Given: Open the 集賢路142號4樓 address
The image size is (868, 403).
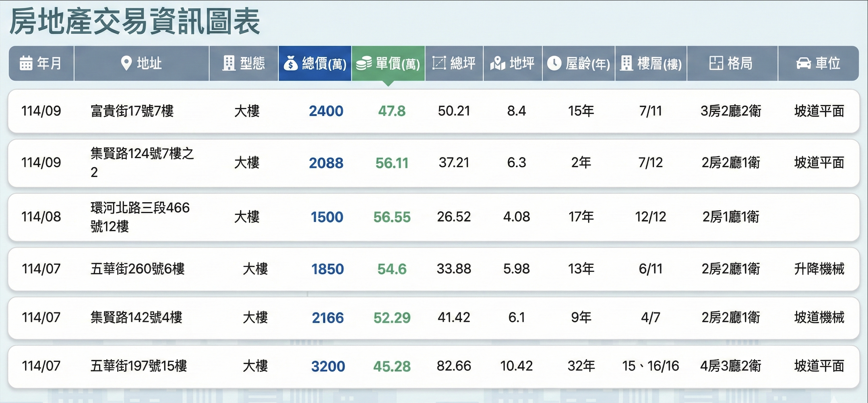Looking at the screenshot, I should tap(136, 317).
